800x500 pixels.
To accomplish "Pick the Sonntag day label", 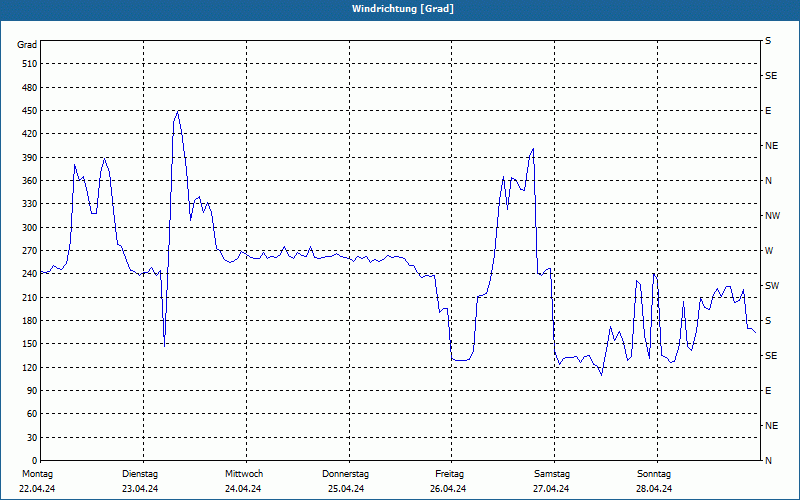I will coord(654,474).
